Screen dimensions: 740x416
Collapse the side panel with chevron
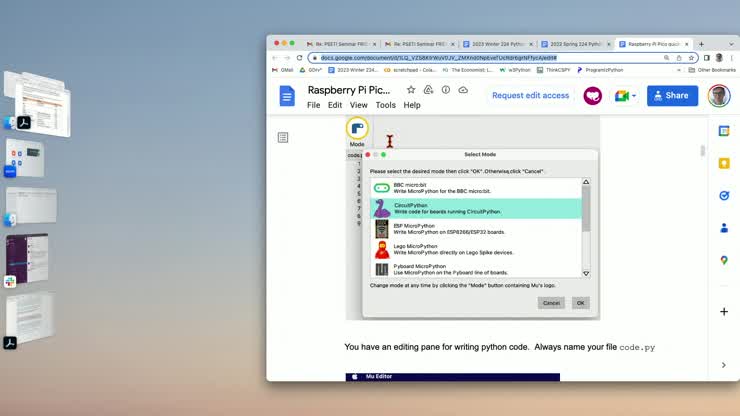point(724,365)
